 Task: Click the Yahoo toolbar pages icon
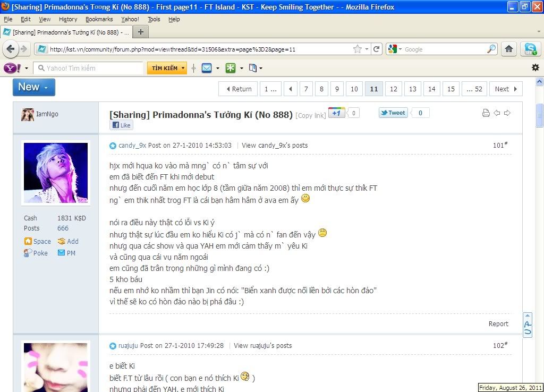click(x=253, y=68)
